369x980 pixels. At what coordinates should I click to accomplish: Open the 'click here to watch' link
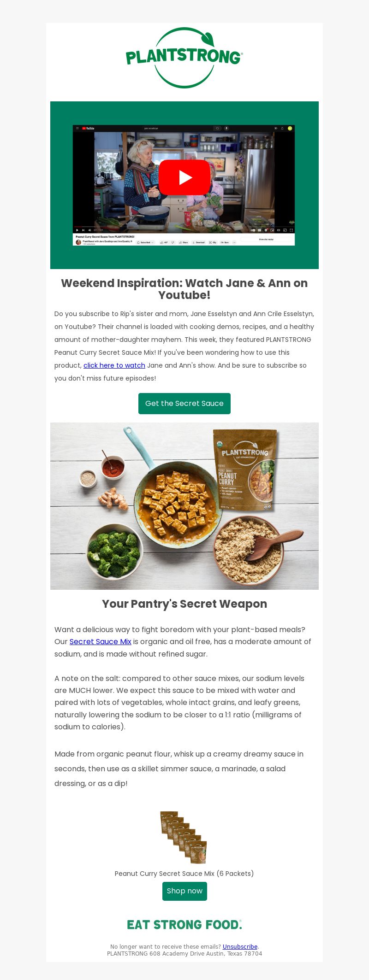point(114,365)
